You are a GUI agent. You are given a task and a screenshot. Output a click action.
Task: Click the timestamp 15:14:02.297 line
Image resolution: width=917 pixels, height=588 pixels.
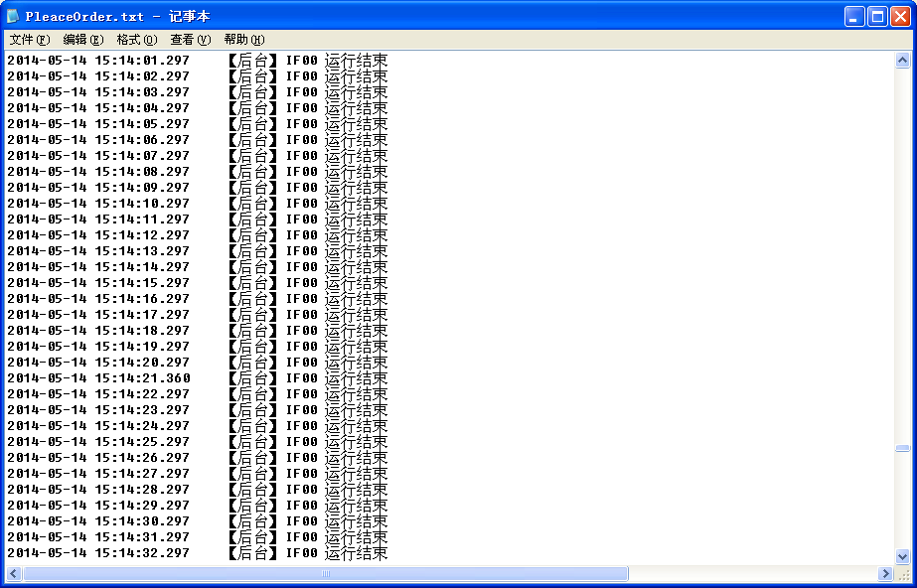pos(197,76)
